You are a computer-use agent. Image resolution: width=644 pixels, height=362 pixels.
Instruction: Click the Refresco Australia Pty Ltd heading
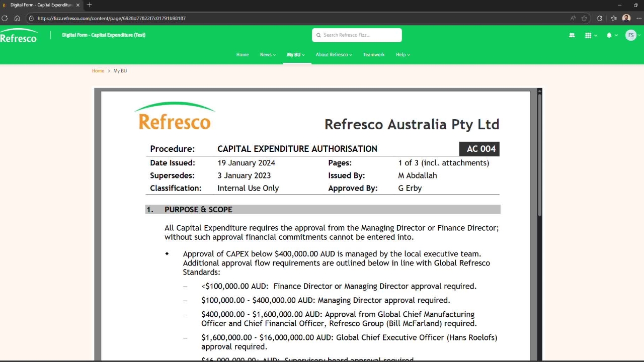(412, 124)
